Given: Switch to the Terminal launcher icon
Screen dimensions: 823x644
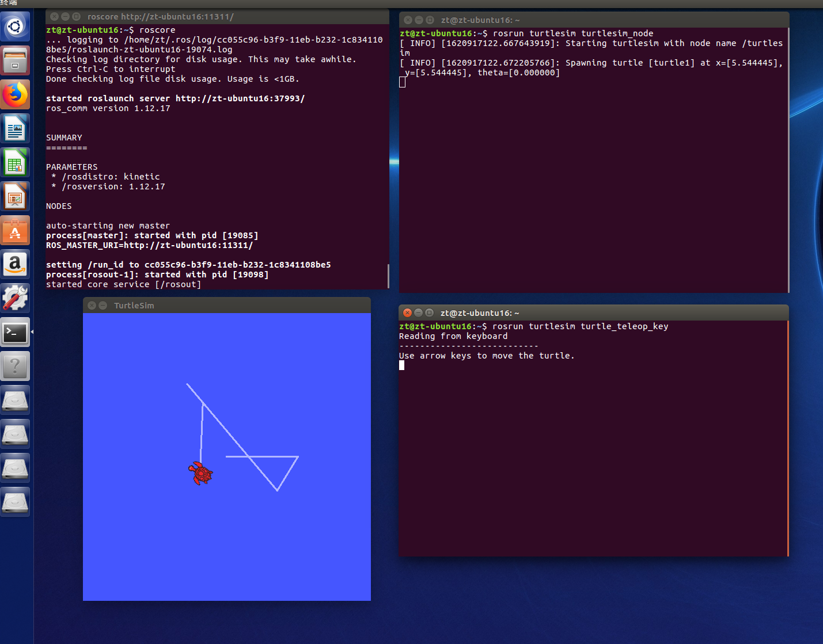Looking at the screenshot, I should tap(15, 332).
